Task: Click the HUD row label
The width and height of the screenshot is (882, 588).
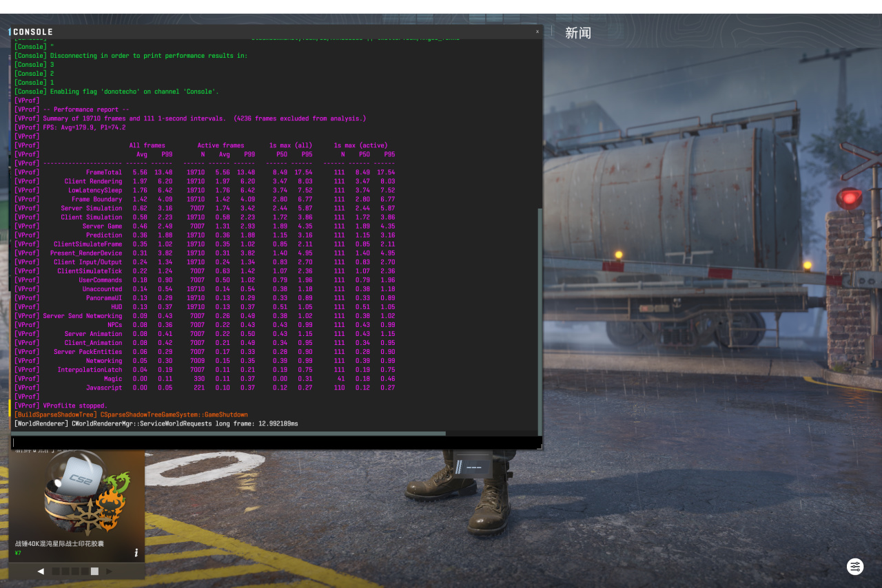Action: (x=116, y=306)
